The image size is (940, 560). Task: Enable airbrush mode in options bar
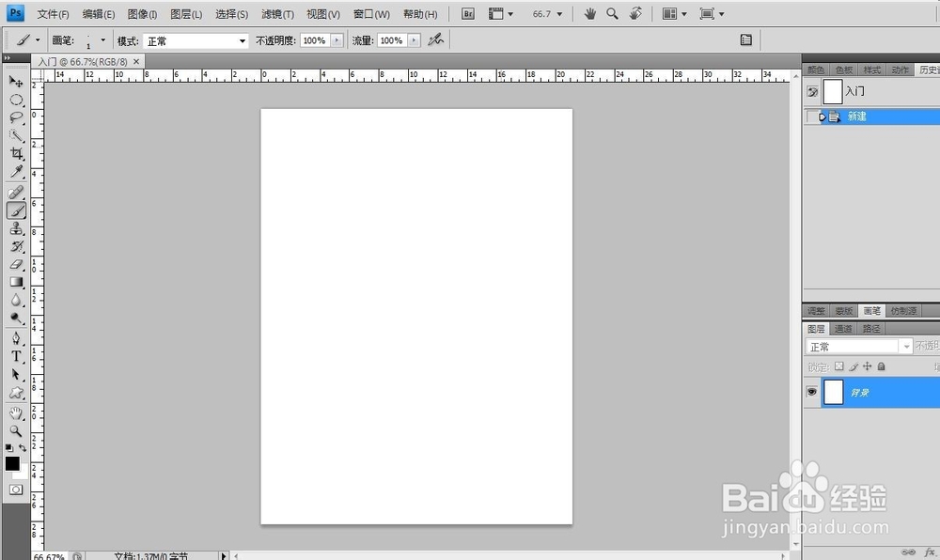point(436,40)
